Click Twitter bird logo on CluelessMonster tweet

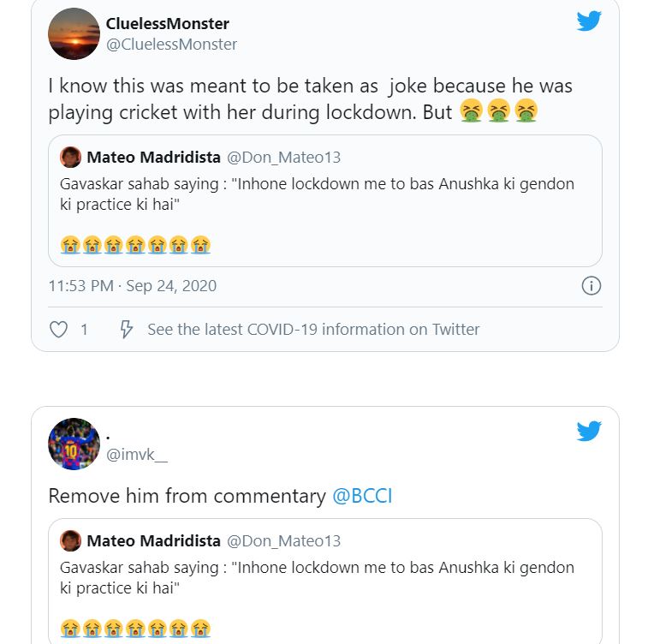(589, 21)
